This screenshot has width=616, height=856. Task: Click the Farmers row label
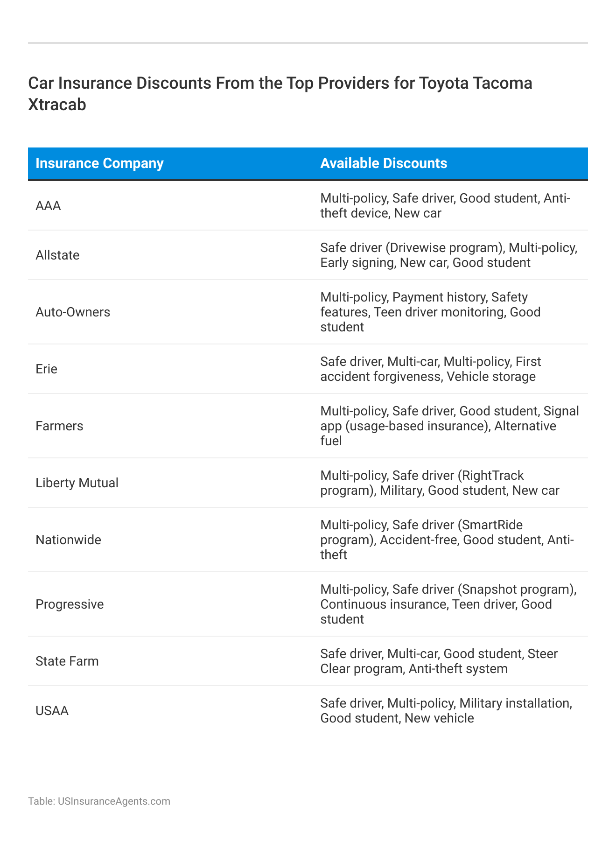pyautogui.click(x=59, y=426)
